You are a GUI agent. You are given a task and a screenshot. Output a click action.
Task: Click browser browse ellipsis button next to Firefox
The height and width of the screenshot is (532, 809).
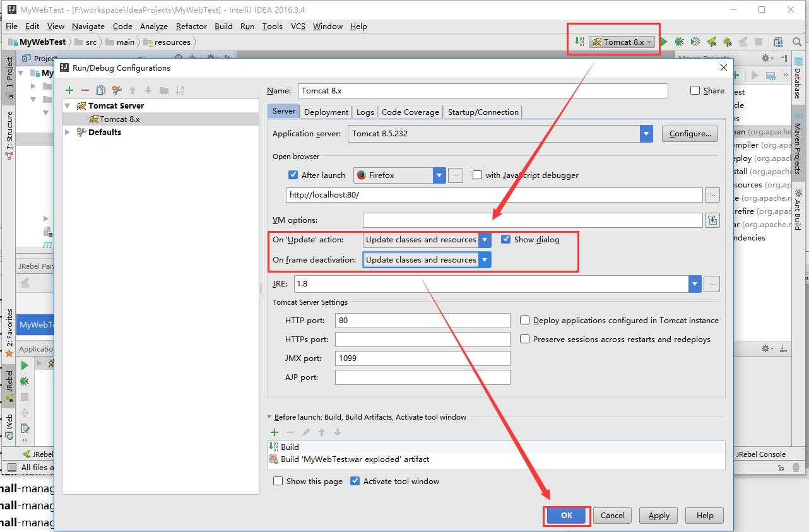tap(456, 175)
